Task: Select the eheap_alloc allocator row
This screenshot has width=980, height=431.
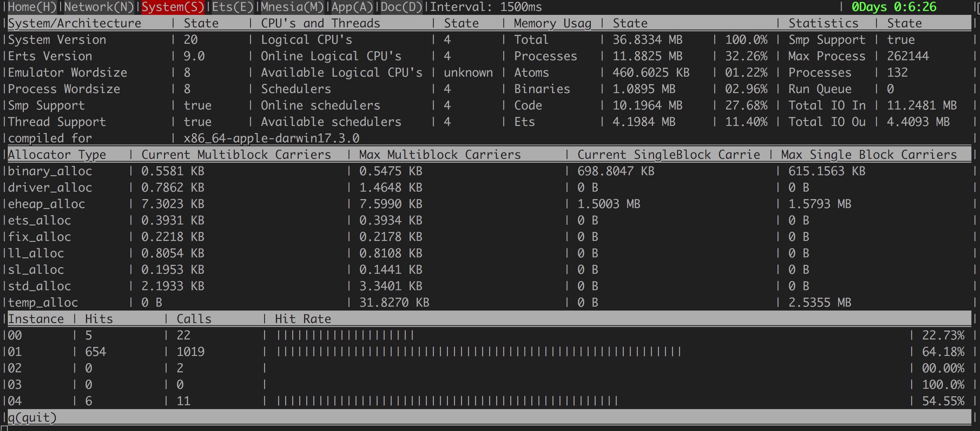Action: pos(46,204)
